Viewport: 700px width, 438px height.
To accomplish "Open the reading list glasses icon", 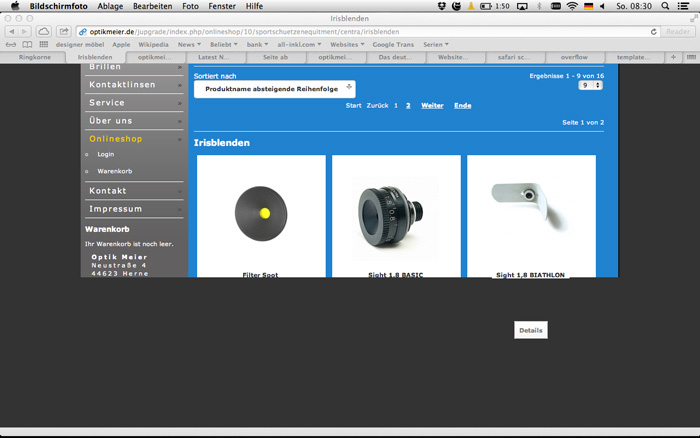I will click(x=11, y=44).
